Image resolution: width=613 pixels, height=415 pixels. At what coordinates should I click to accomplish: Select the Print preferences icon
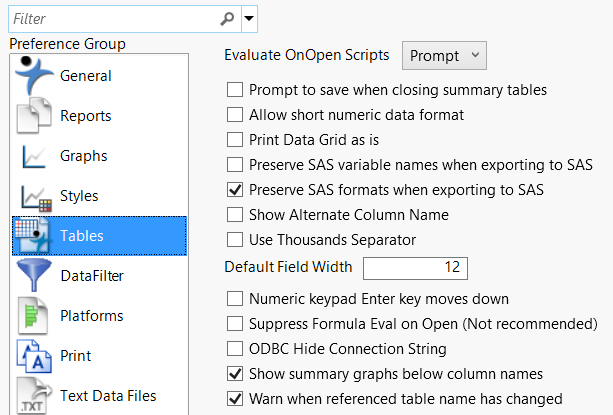[33, 356]
